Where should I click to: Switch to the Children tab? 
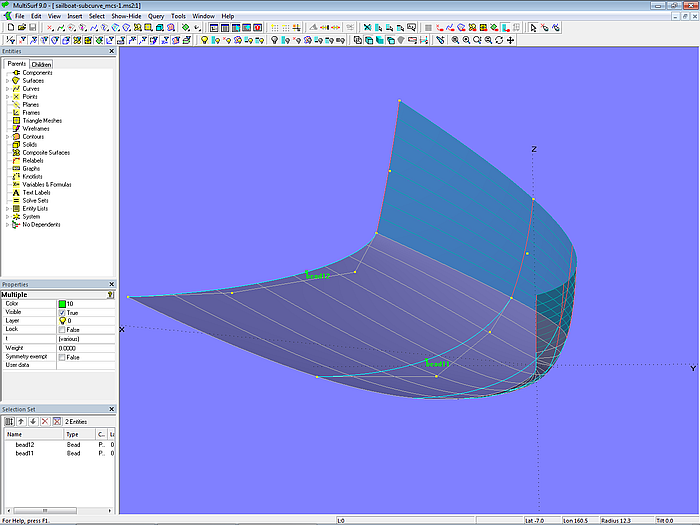[41, 64]
